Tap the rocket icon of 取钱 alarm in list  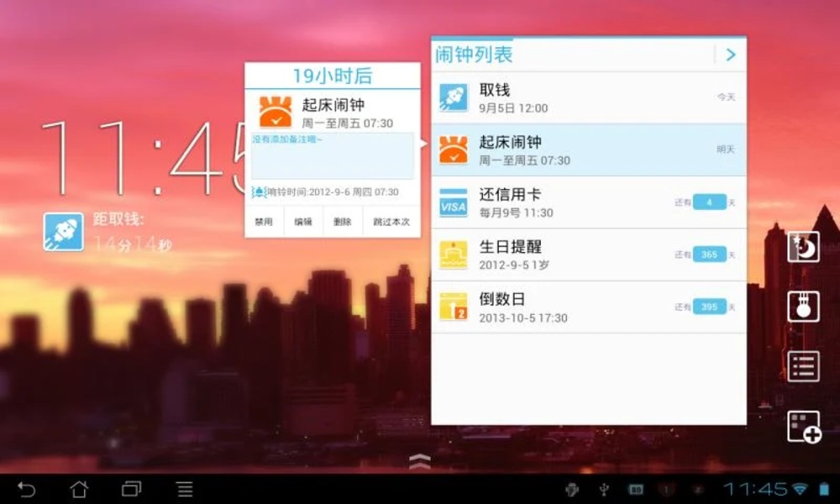(454, 97)
